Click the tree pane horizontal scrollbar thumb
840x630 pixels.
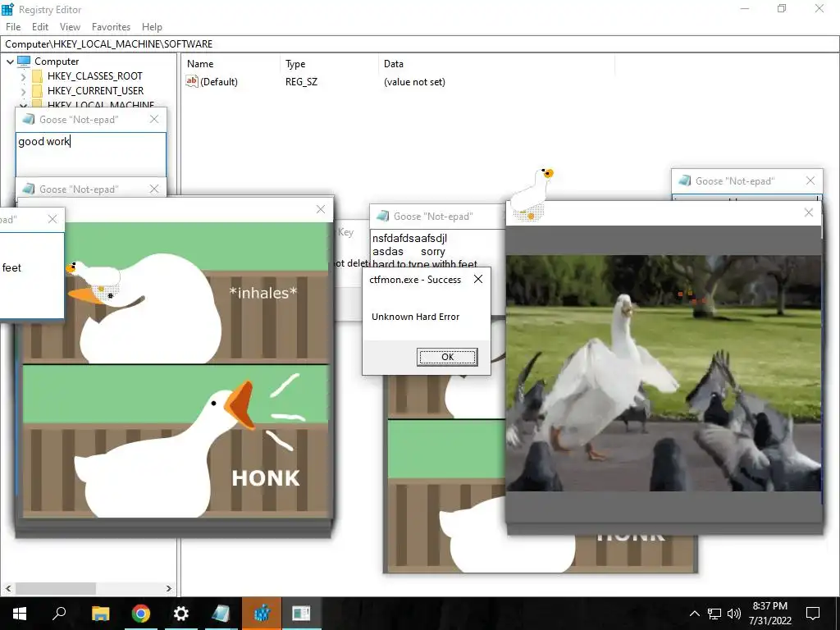pos(56,588)
